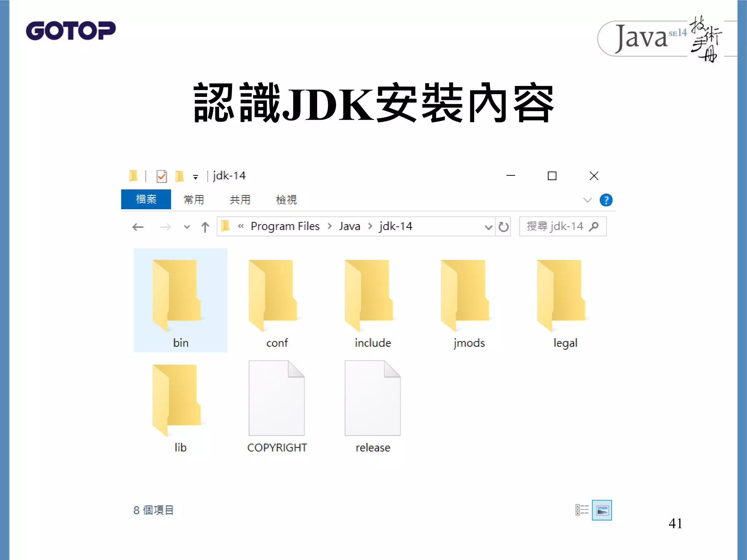Expand the chevron after Java
Screen dimensions: 747x560
pos(370,226)
